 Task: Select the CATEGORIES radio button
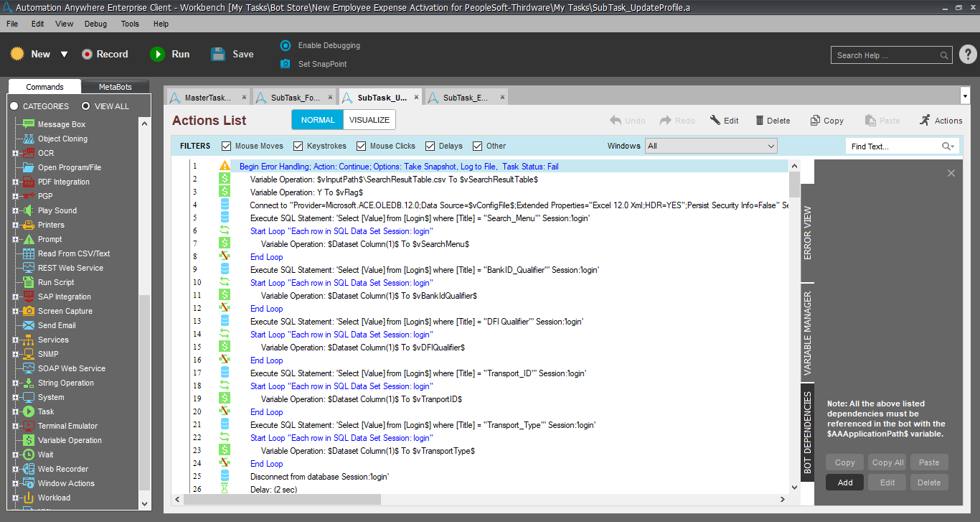coord(14,106)
